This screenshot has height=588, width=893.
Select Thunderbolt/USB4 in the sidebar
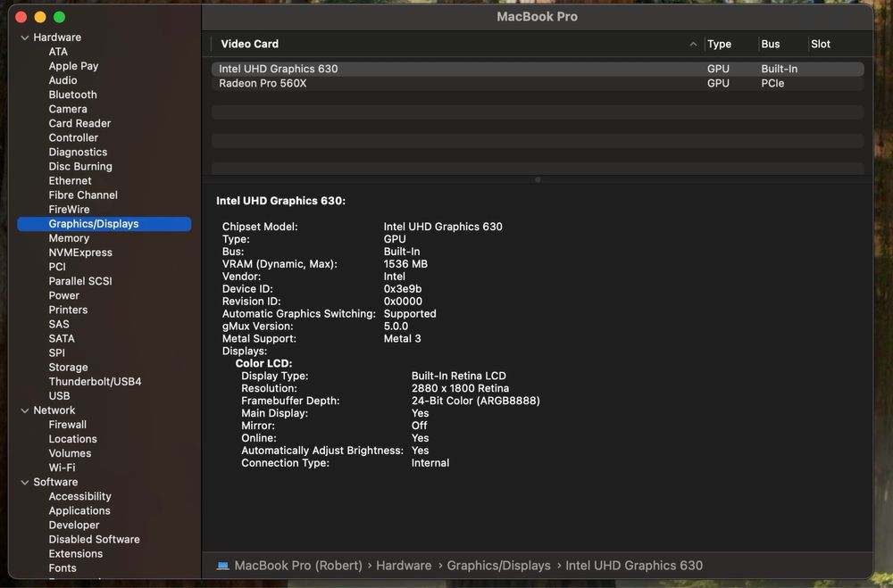tap(96, 381)
